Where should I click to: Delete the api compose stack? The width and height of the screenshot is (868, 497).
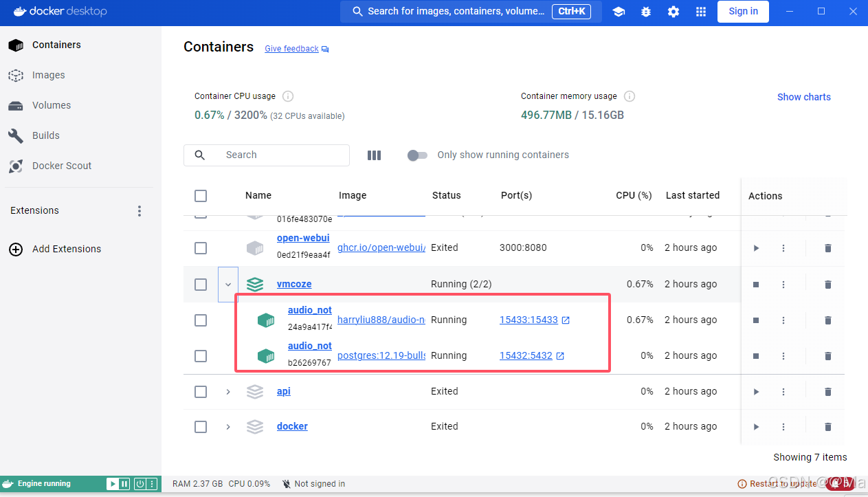tap(828, 392)
